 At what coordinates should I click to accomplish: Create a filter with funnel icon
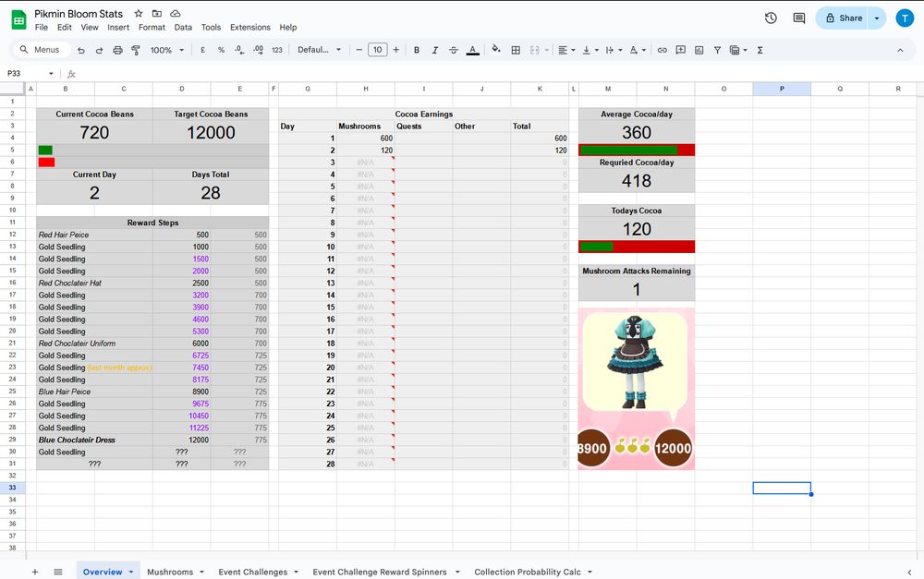coord(717,50)
